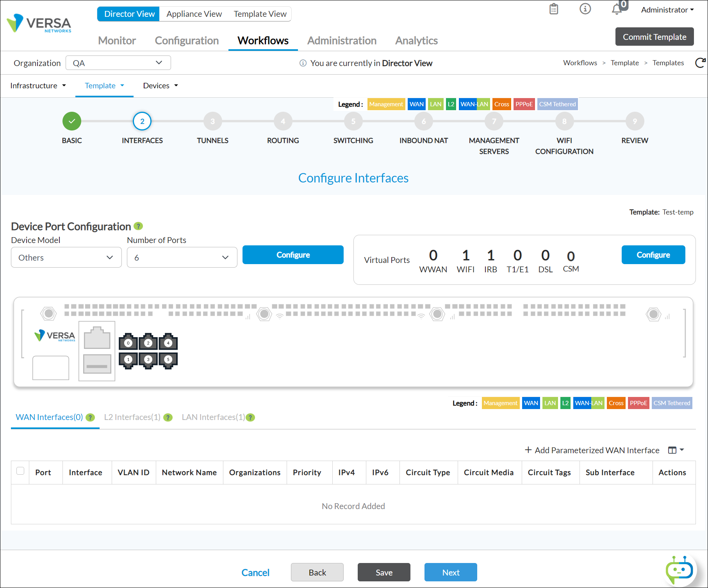The image size is (708, 588).
Task: Click the refresh icon beside Templates breadcrumb
Action: [x=701, y=63]
